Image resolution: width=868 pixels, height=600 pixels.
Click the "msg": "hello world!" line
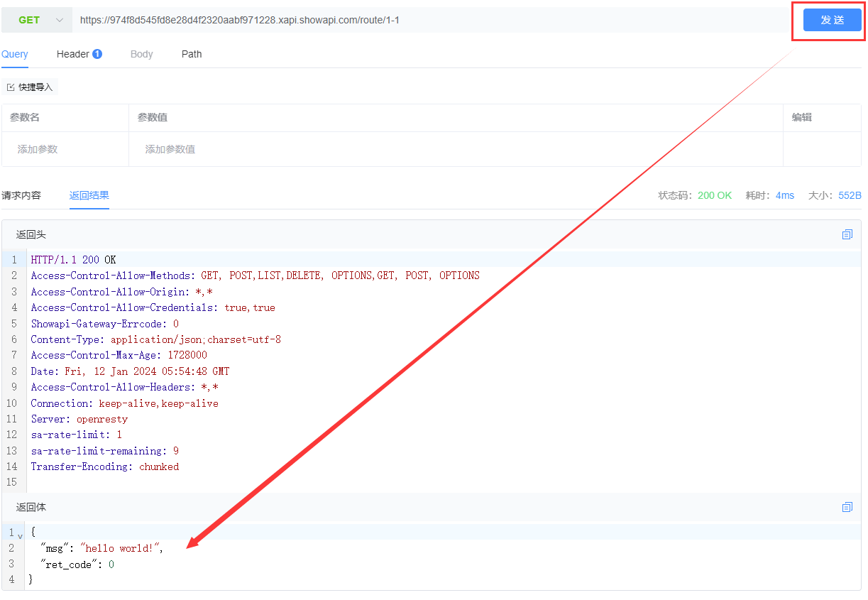102,548
